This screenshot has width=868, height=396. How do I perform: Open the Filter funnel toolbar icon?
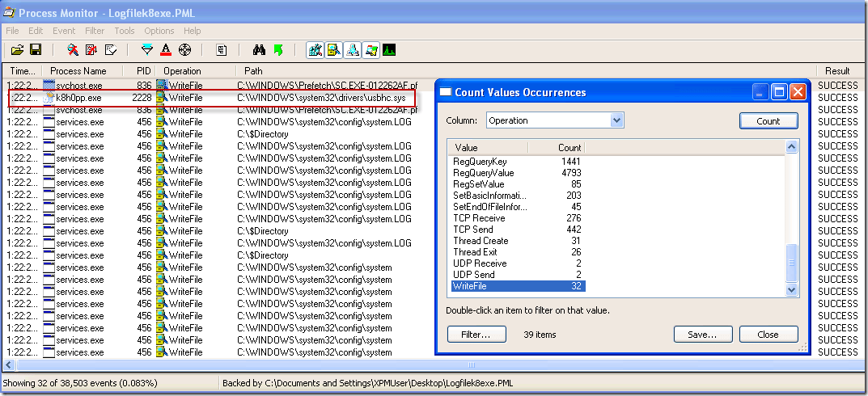tap(146, 50)
